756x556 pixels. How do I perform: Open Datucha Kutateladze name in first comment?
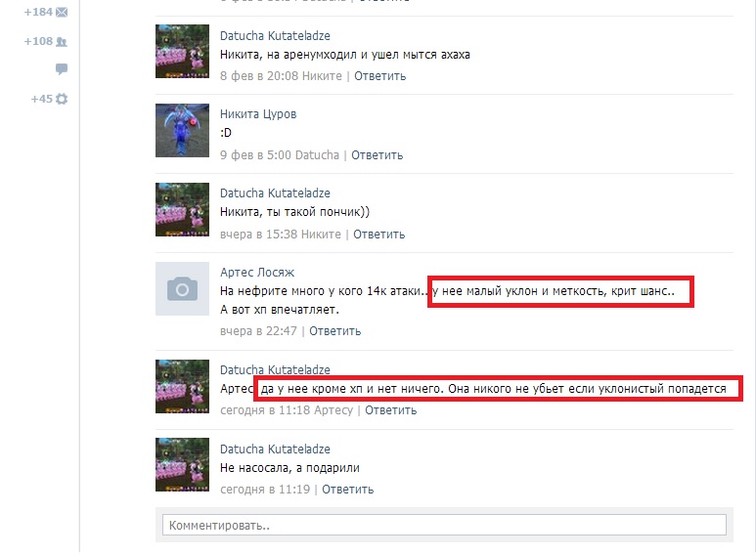point(275,35)
